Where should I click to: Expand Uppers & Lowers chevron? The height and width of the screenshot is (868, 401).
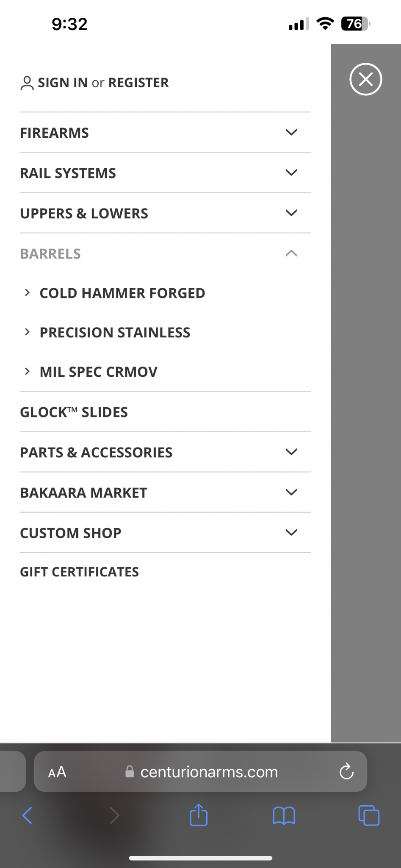pos(291,213)
